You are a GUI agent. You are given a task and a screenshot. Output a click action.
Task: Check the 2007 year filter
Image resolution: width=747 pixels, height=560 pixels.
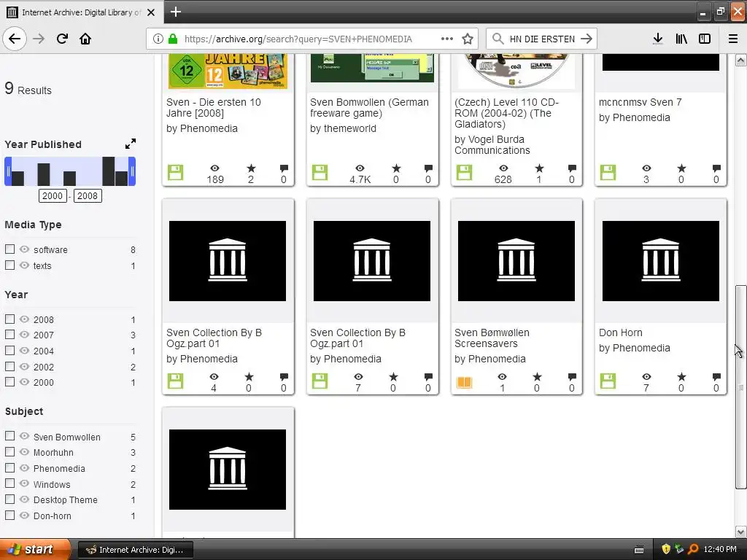coord(9,335)
